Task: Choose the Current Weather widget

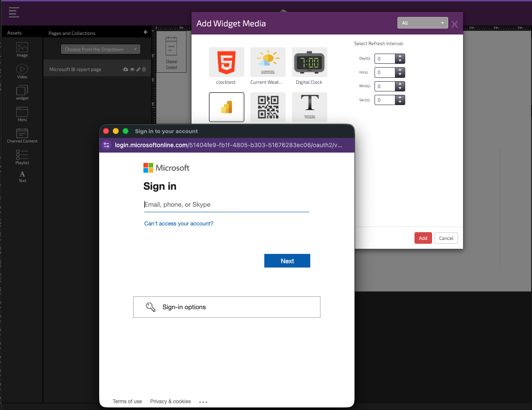Action: 268,62
